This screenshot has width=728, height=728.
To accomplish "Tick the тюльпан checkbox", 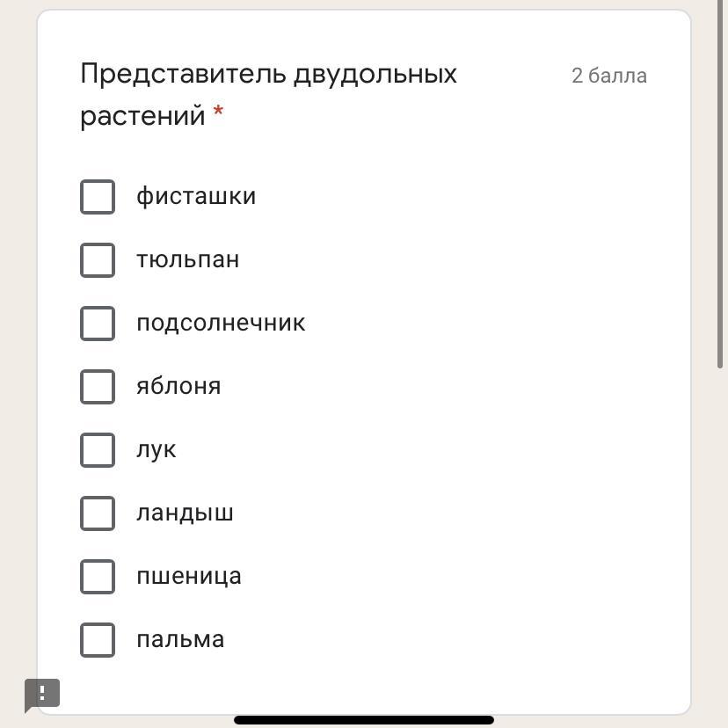I will [98, 260].
